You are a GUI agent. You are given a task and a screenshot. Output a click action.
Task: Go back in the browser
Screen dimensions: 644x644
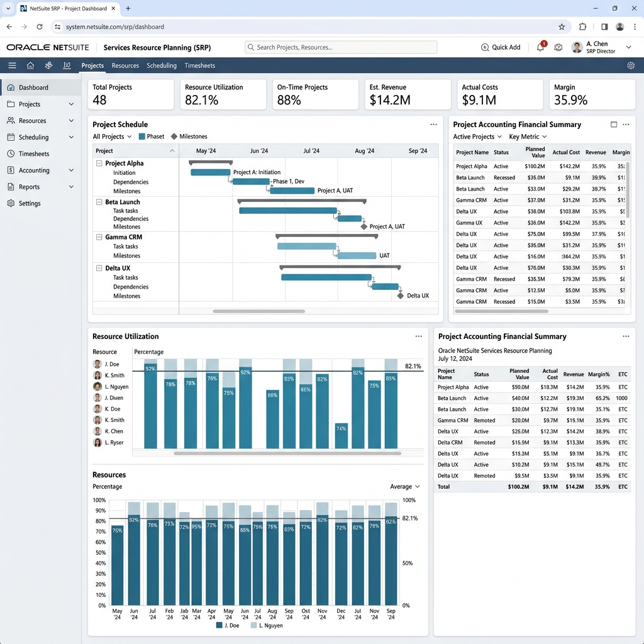[9, 26]
